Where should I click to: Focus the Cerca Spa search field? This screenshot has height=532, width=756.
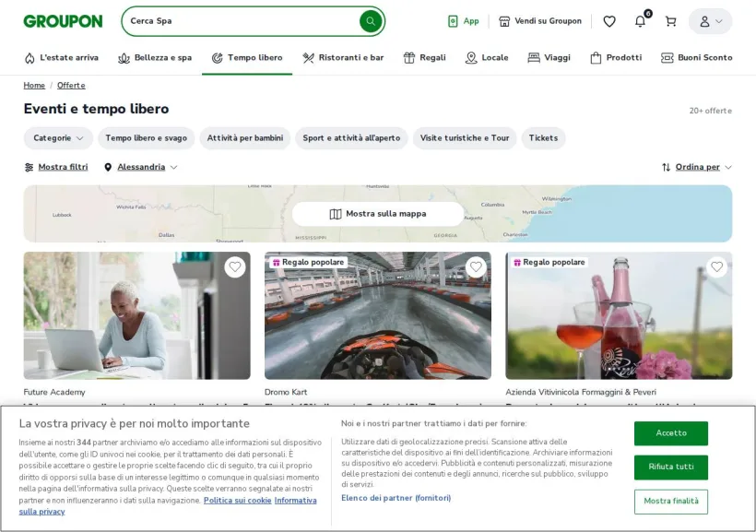[x=241, y=21]
